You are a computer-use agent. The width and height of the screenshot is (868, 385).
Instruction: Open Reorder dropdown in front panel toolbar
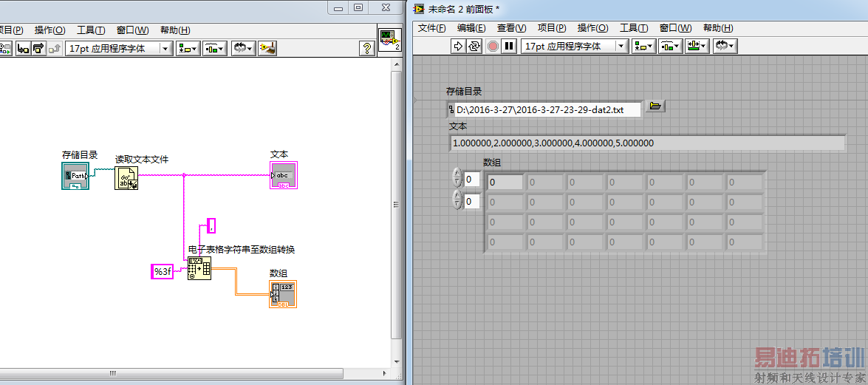pyautogui.click(x=725, y=47)
